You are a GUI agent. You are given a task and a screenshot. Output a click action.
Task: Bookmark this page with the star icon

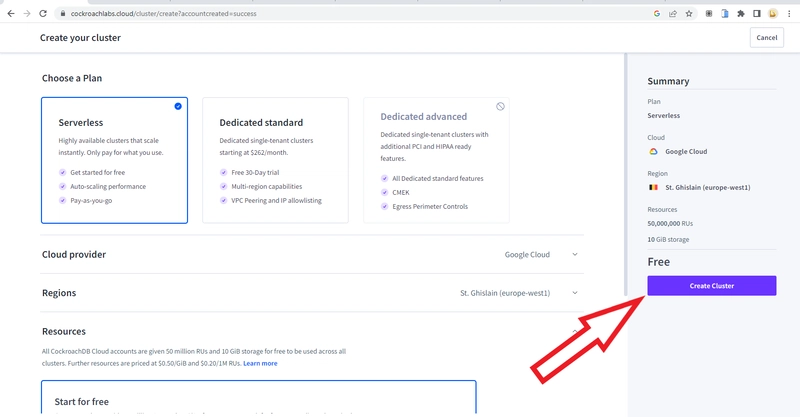pos(689,14)
